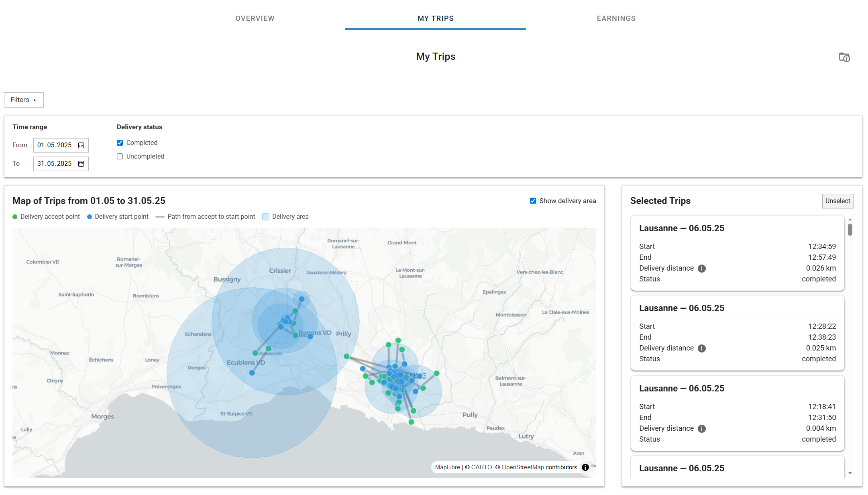Click the Unselect button
Image resolution: width=868 pixels, height=495 pixels.
pyautogui.click(x=838, y=201)
